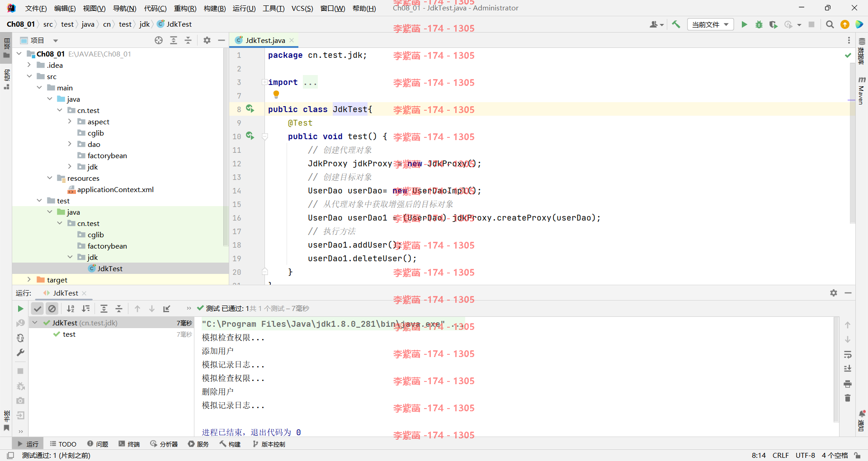Click run gutter icon on line 8
The height and width of the screenshot is (461, 868).
[x=250, y=109]
